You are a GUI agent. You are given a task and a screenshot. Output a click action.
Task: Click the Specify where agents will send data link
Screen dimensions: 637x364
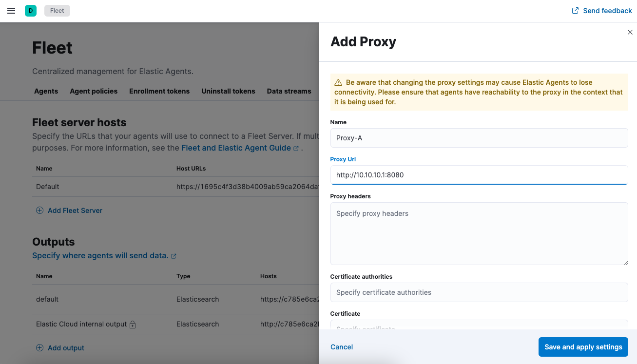(x=100, y=255)
